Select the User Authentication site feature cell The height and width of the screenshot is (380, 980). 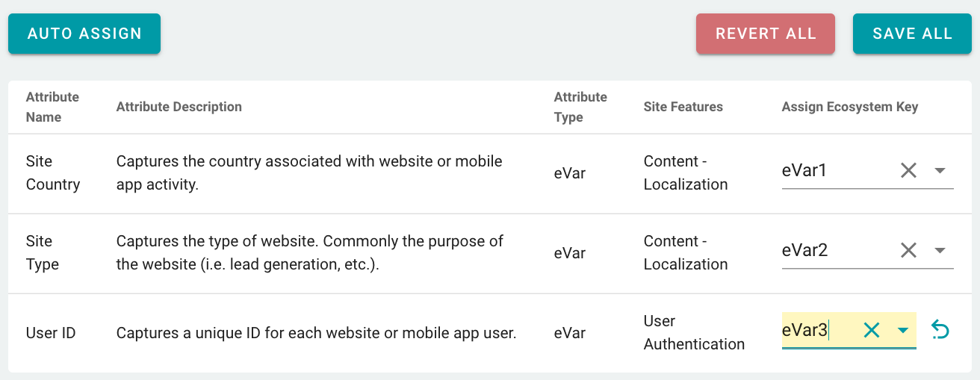tap(694, 332)
